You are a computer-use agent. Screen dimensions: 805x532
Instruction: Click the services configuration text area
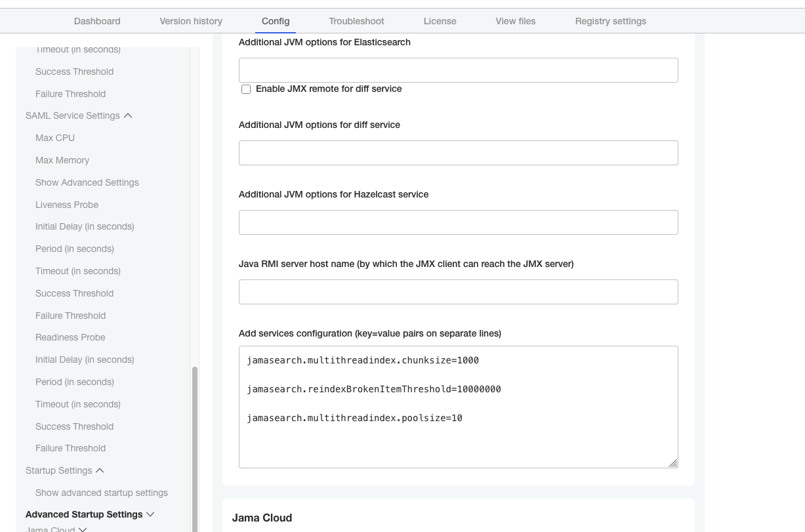tap(458, 407)
